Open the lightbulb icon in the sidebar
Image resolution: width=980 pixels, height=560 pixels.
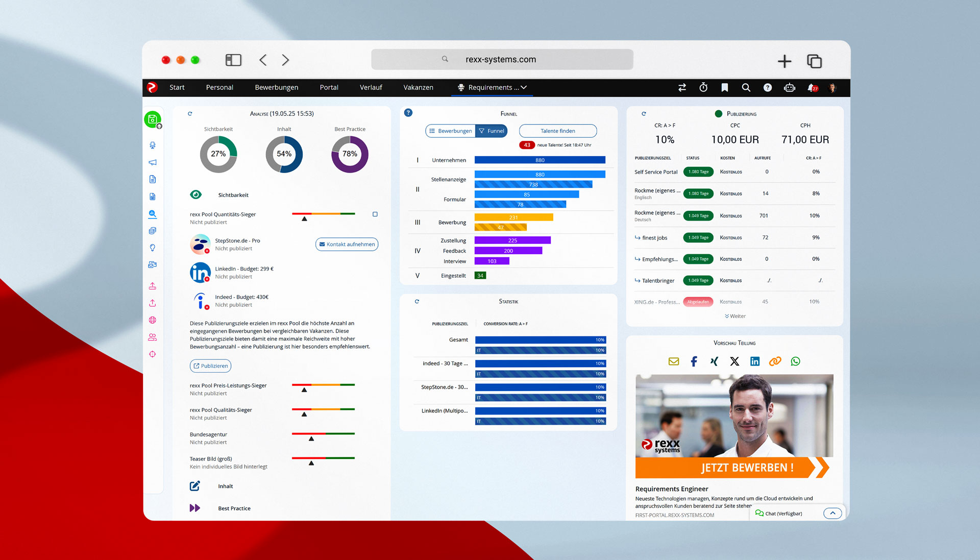(x=152, y=247)
